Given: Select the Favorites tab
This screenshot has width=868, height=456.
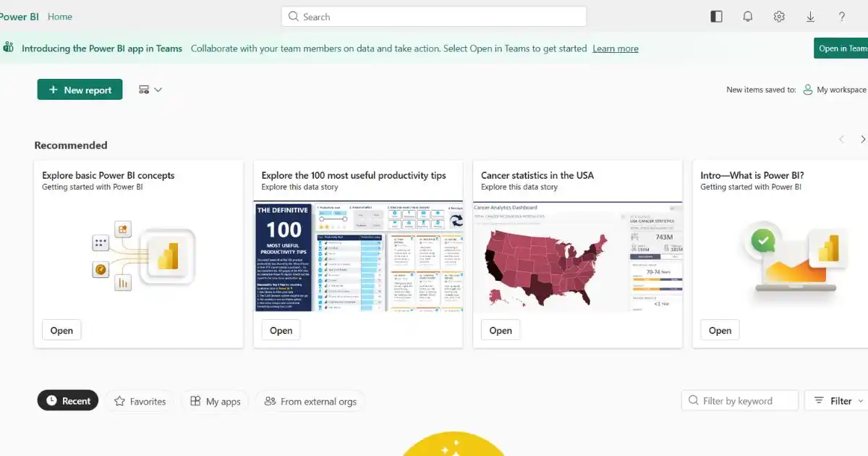Looking at the screenshot, I should (140, 401).
